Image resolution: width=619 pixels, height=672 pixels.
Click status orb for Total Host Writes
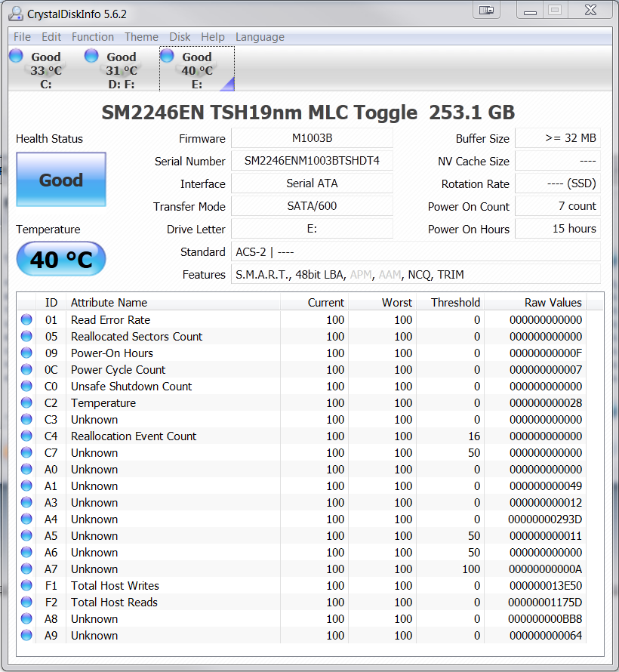click(x=26, y=586)
